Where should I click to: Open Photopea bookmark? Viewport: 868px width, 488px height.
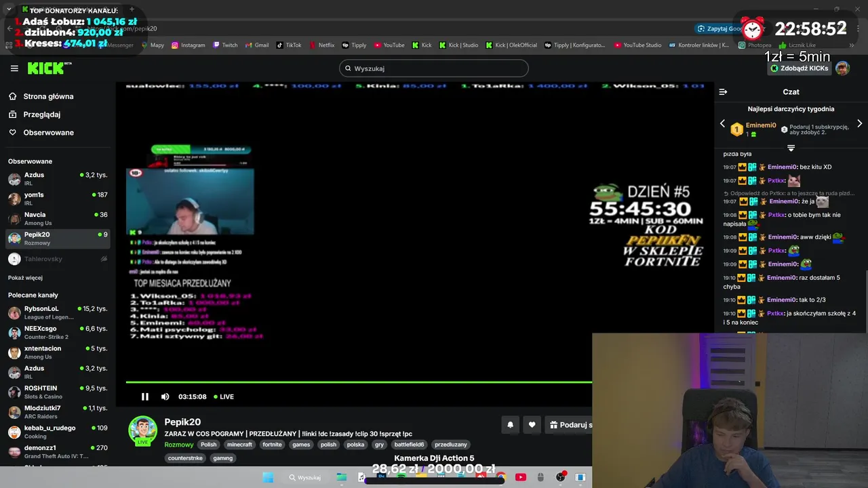point(755,45)
